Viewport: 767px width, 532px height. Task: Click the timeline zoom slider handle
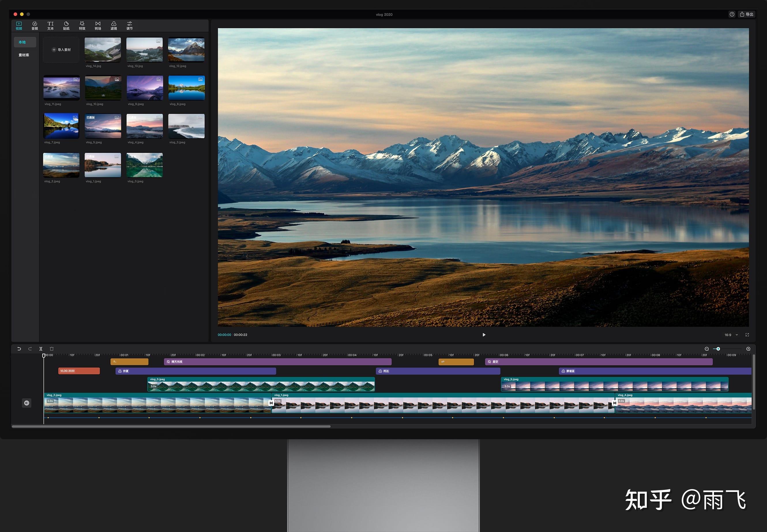point(718,349)
